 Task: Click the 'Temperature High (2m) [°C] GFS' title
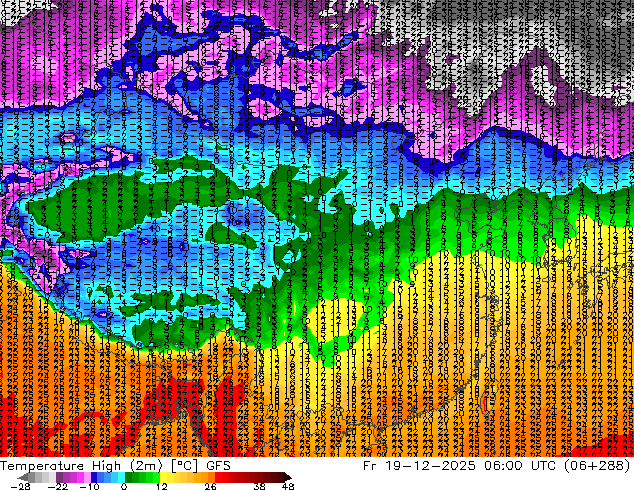point(115,466)
